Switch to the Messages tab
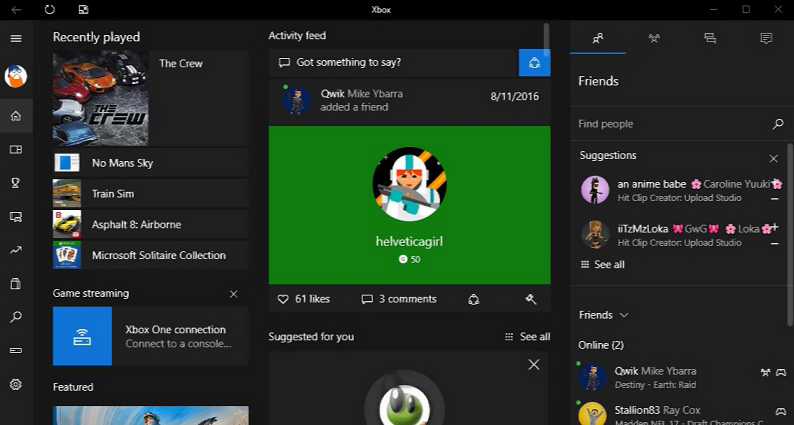 (710, 38)
